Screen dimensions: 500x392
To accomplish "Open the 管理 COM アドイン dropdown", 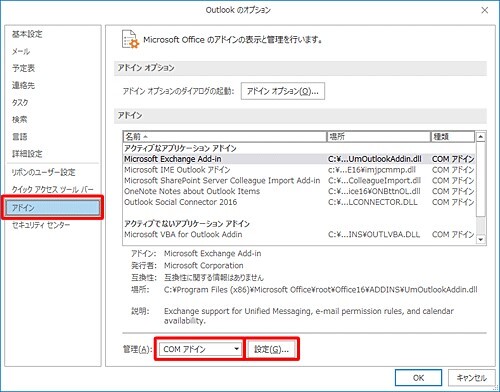I will point(200,349).
